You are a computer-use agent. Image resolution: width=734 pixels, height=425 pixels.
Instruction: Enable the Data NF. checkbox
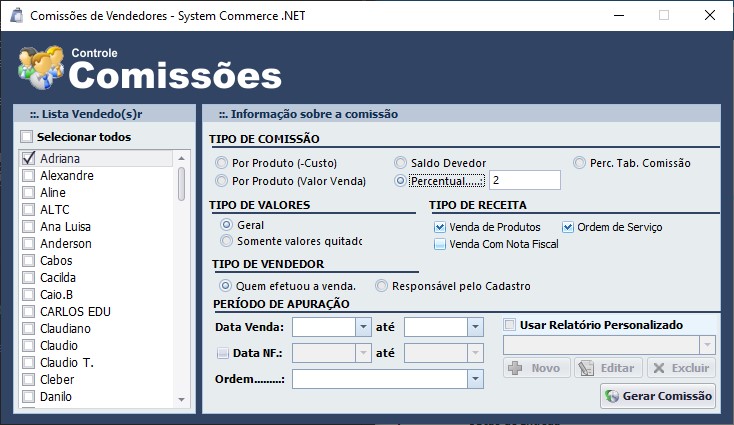click(x=223, y=353)
